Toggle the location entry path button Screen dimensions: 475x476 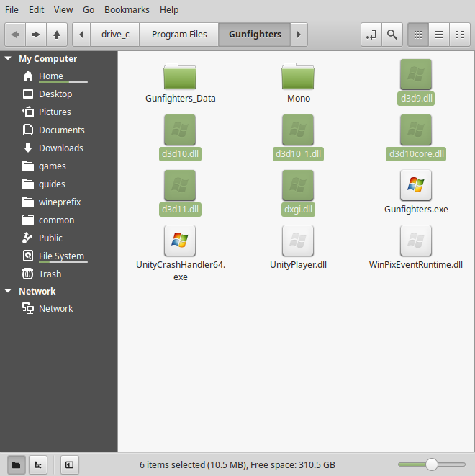click(x=371, y=35)
